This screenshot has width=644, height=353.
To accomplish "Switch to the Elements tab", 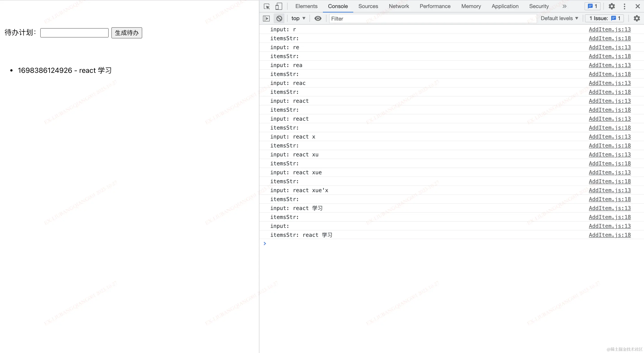I will [x=306, y=6].
